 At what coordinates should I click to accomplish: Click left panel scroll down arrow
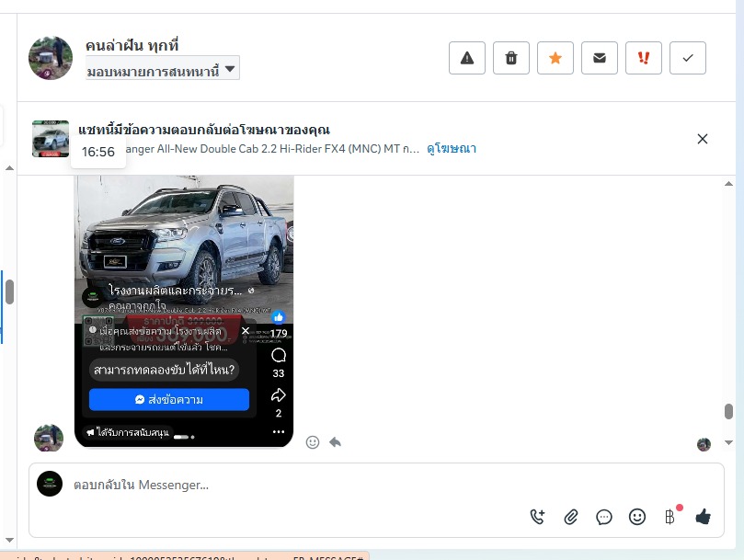point(9,540)
